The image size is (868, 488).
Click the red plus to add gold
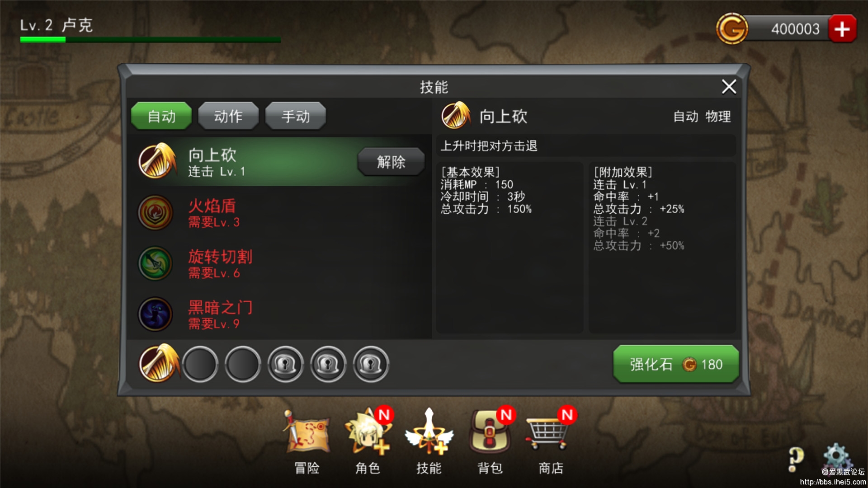click(842, 29)
